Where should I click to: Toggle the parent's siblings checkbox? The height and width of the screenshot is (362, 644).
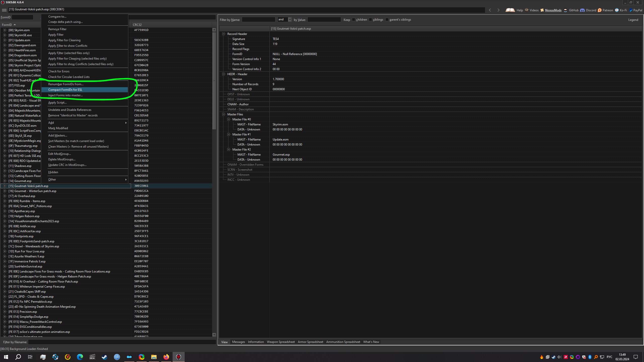(x=387, y=20)
